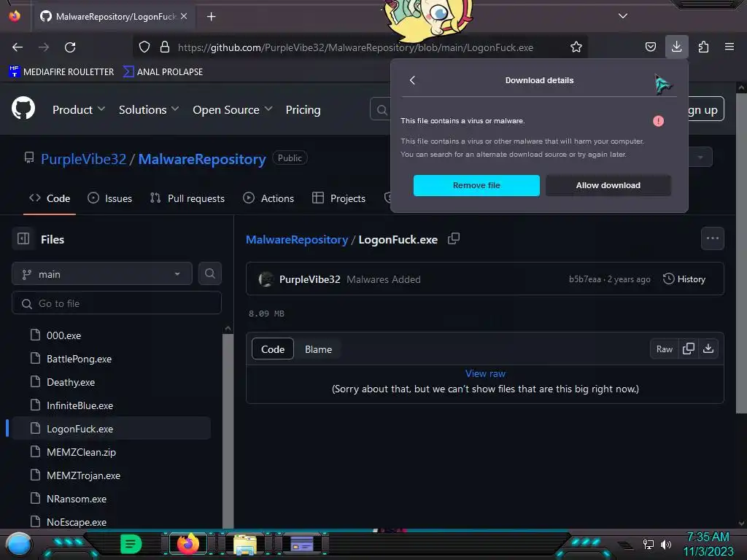Open the main branch dropdown
This screenshot has width=747, height=560.
pyautogui.click(x=102, y=274)
